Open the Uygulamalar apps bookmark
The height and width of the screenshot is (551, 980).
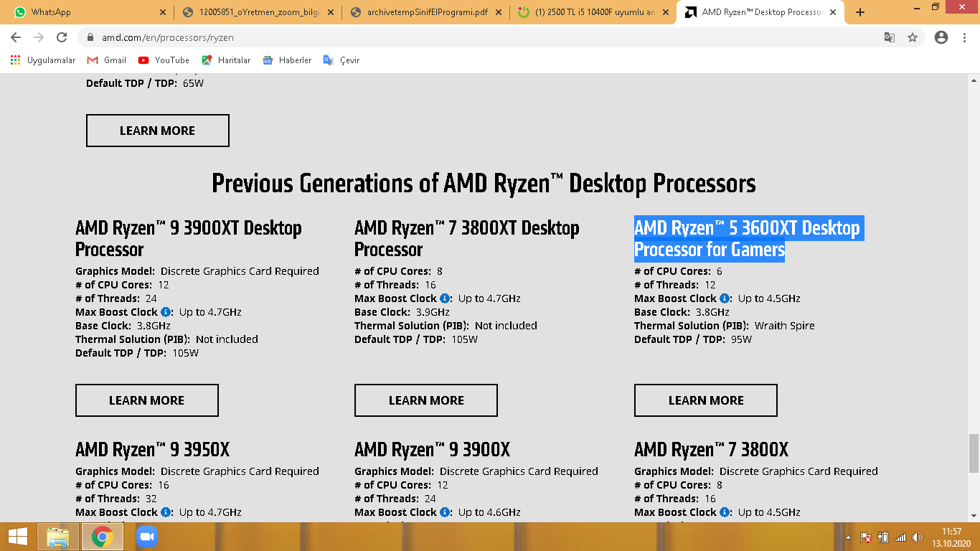point(42,60)
